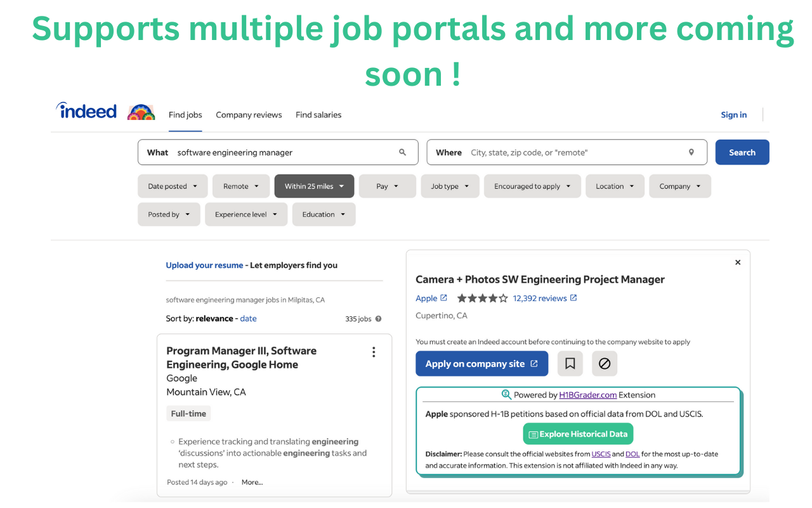Close the job details panel
The width and height of the screenshot is (812, 508).
[x=738, y=262]
